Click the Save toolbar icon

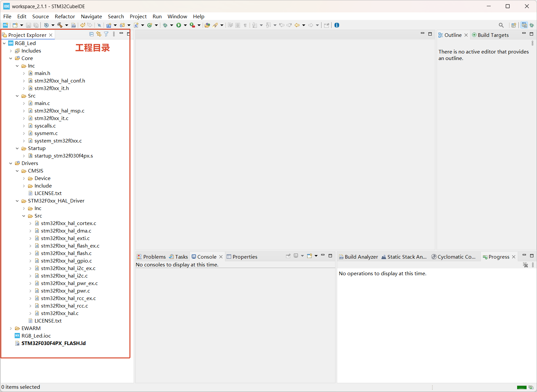point(28,25)
